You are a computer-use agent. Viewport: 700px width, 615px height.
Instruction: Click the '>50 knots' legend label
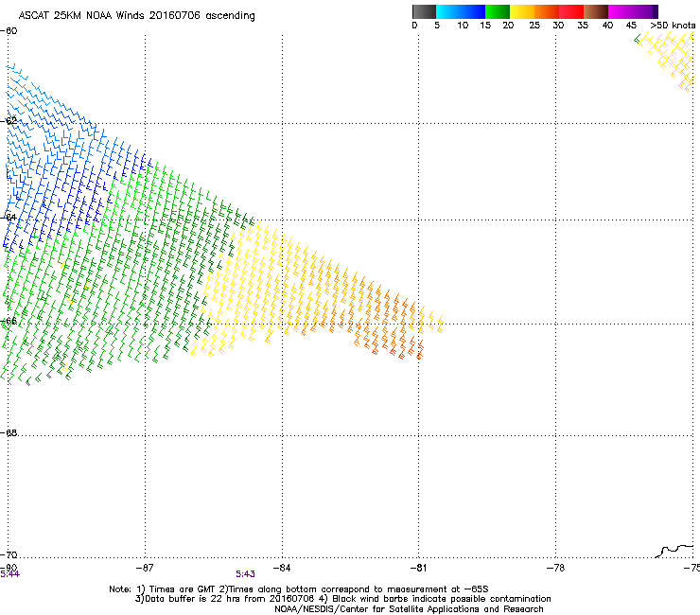coord(673,26)
